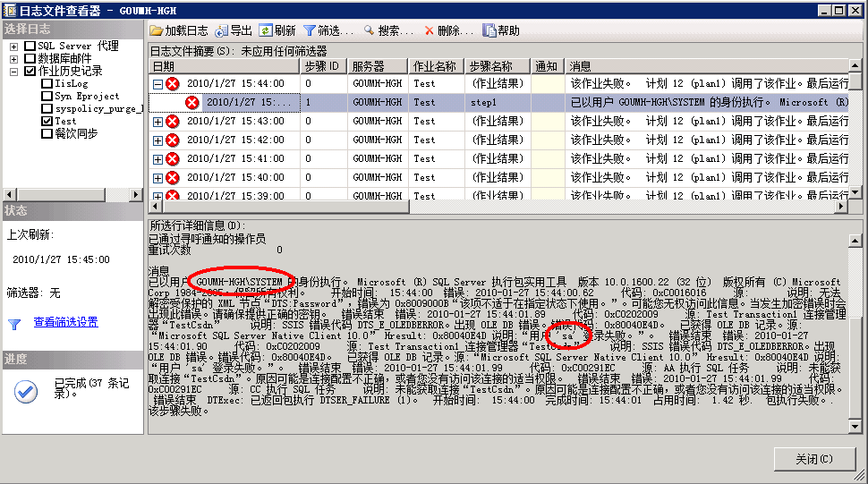This screenshot has width=868, height=484.
Task: Click the 导出 export icon
Action: pos(221,31)
